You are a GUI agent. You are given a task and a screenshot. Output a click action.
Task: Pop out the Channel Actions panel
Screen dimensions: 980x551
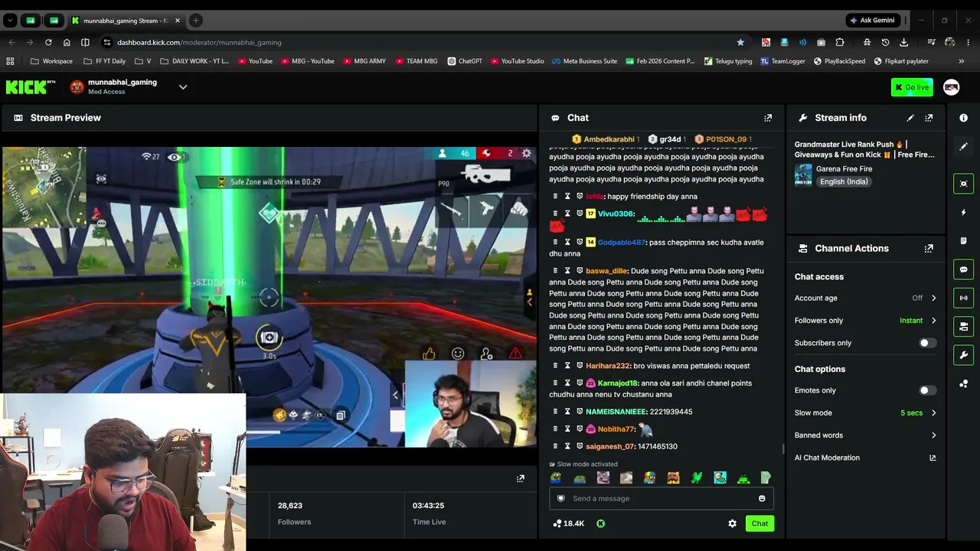(x=929, y=249)
